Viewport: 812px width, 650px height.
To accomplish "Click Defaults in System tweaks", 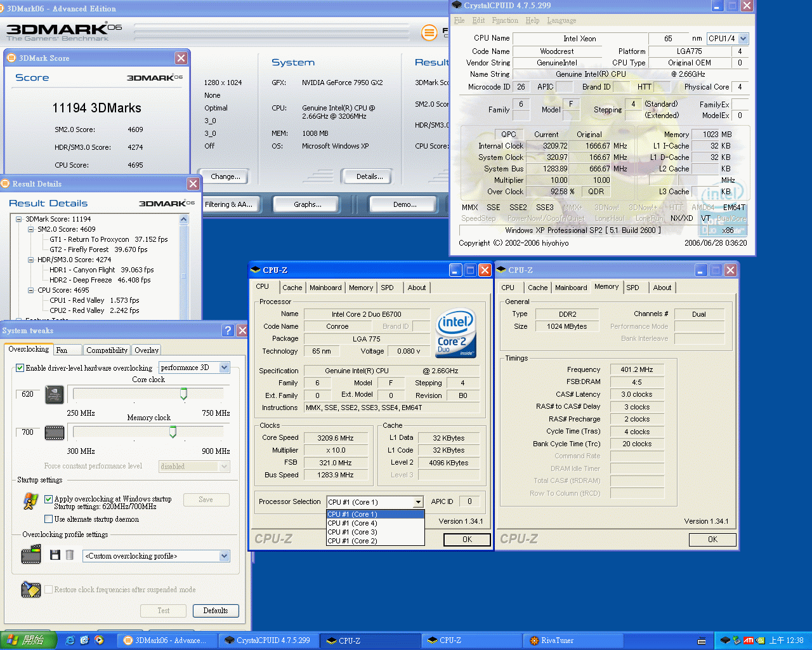I will pyautogui.click(x=216, y=611).
